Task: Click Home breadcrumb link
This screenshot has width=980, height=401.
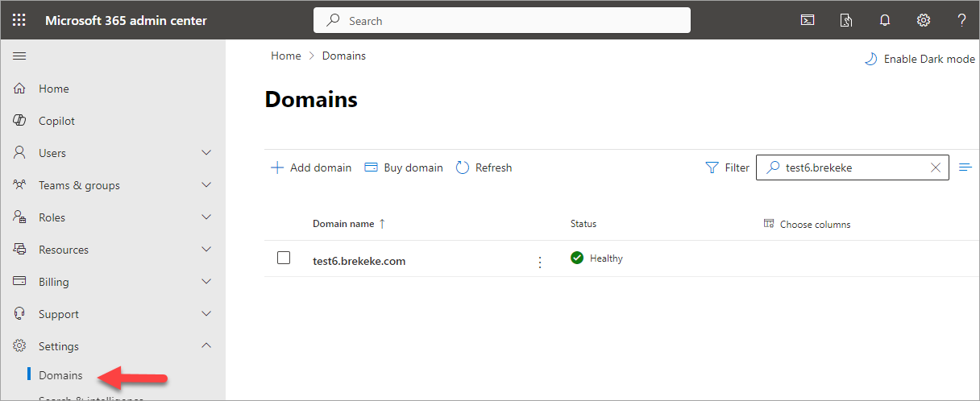Action: (x=286, y=56)
